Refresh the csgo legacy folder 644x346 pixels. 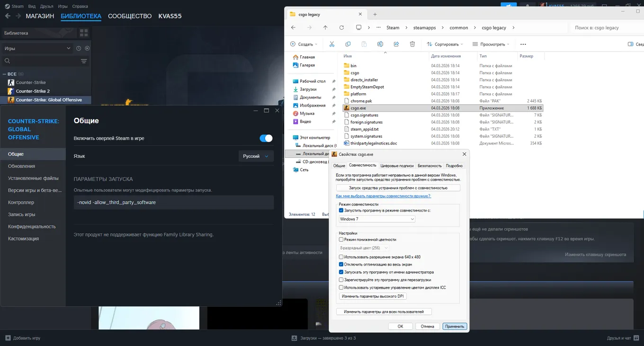point(341,27)
